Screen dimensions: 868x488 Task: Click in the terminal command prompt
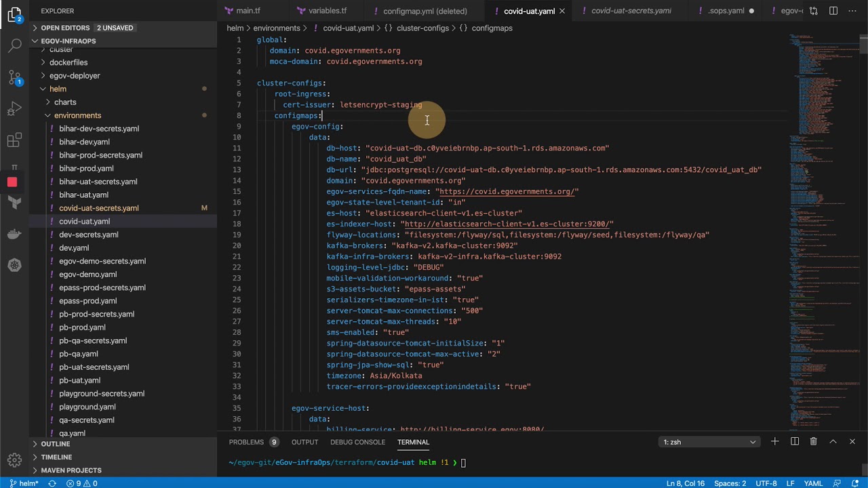[x=463, y=462]
